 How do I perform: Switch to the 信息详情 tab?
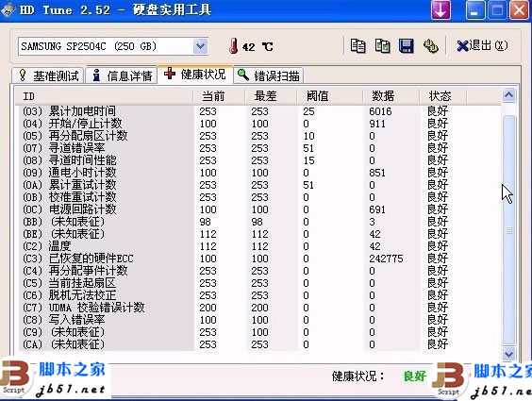coord(122,75)
